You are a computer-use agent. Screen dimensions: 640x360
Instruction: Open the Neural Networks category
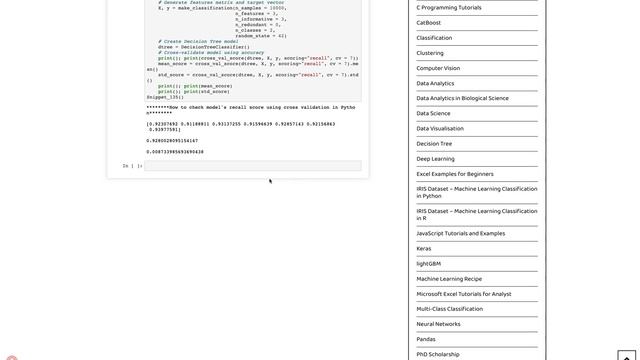[438, 324]
